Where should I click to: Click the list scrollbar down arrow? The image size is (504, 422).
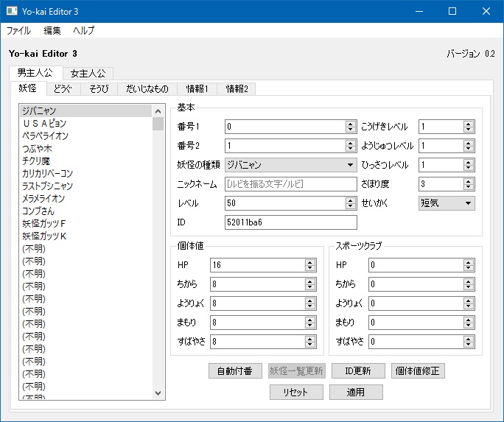158,393
